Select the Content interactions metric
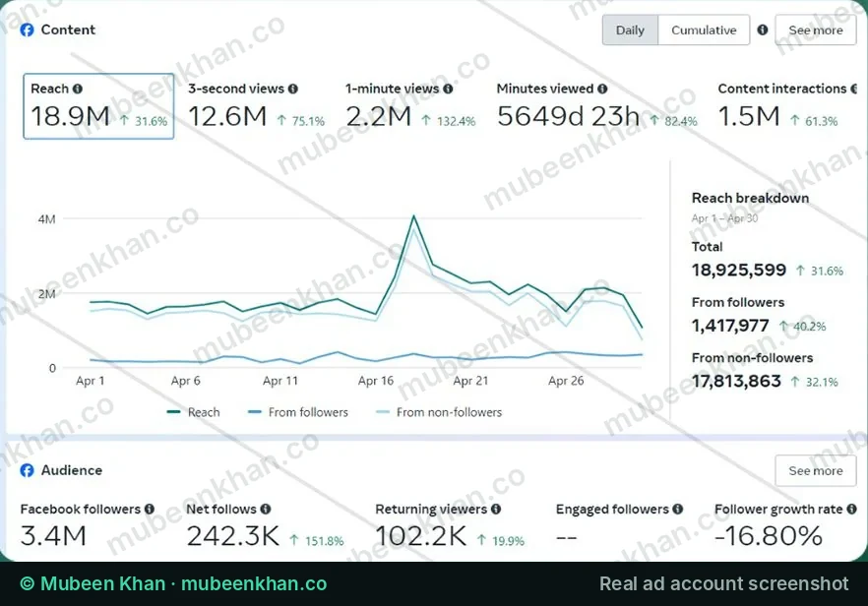The width and height of the screenshot is (868, 606). [x=786, y=106]
